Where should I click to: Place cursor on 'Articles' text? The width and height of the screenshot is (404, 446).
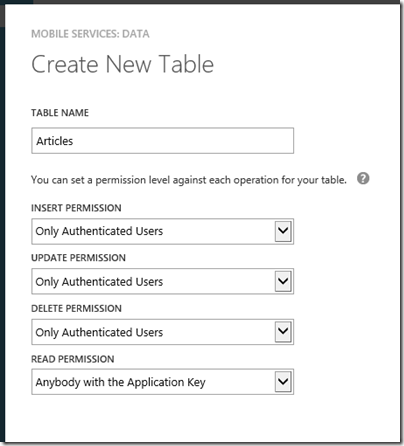[55, 141]
